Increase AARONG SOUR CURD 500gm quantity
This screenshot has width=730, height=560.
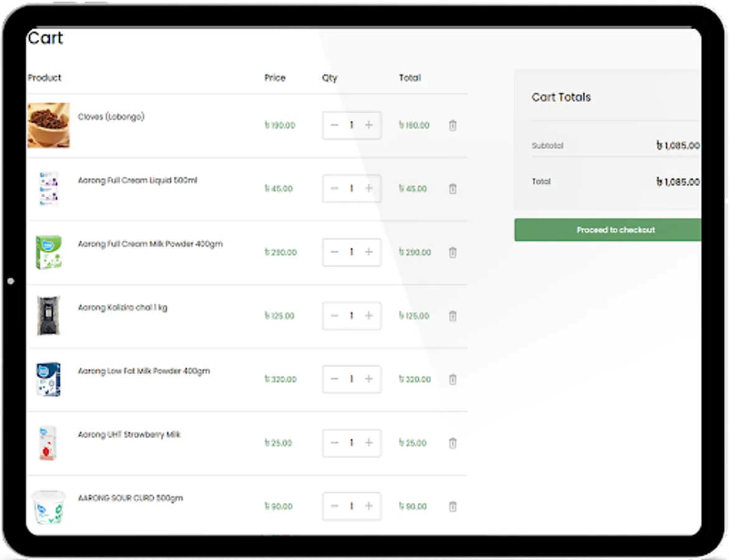(368, 506)
